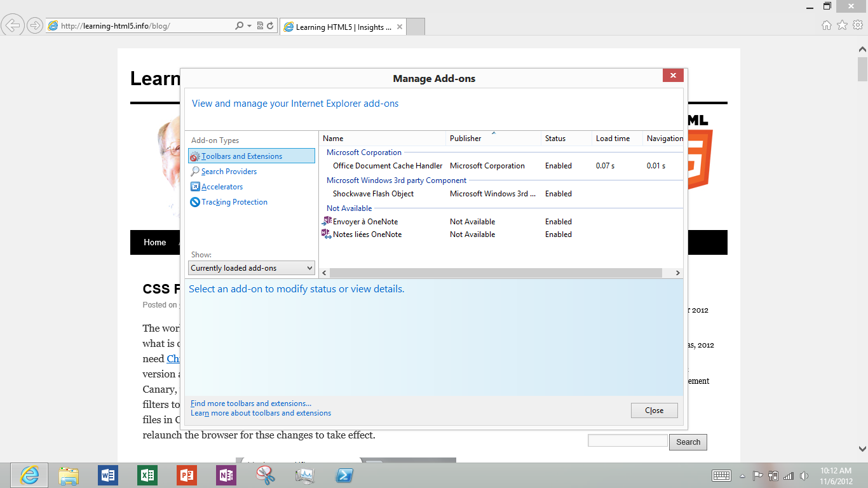
Task: Select Toolbars and Extensions add-on type
Action: point(252,156)
